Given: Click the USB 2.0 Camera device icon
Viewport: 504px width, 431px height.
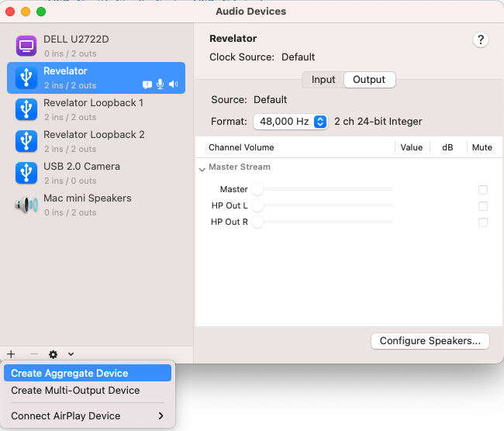Looking at the screenshot, I should 26,173.
